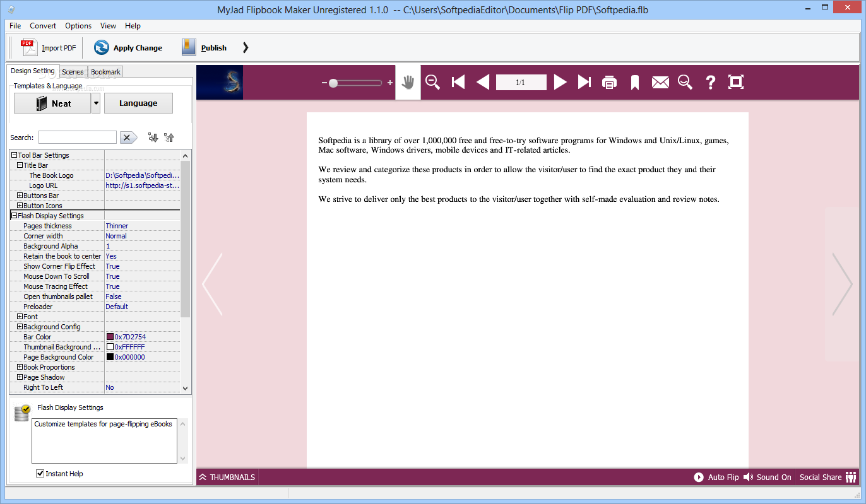The image size is (866, 504).
Task: Collapse the Flash Display Settings node
Action: [14, 216]
